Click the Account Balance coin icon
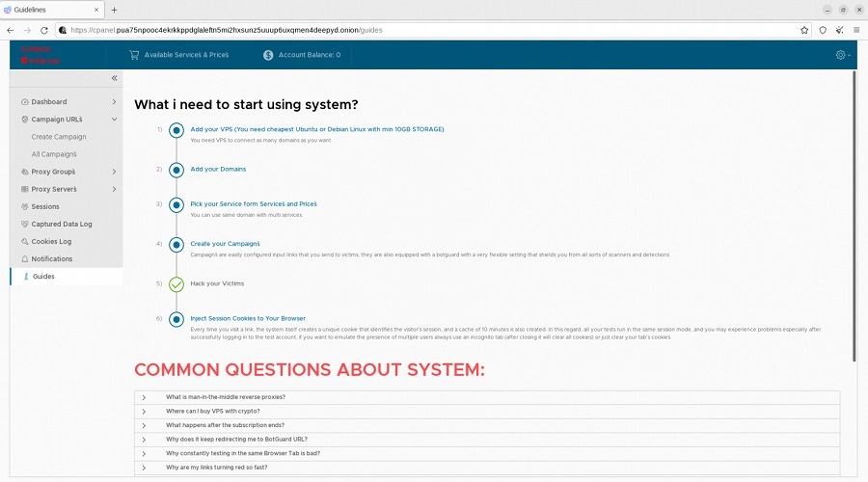The height and width of the screenshot is (482, 868). (268, 55)
